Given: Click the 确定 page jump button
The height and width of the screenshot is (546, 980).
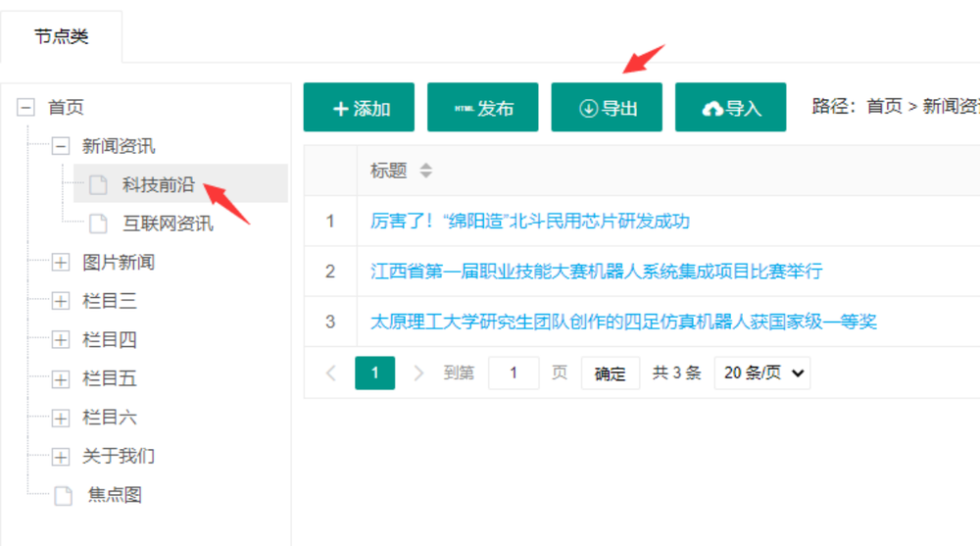Looking at the screenshot, I should (610, 373).
